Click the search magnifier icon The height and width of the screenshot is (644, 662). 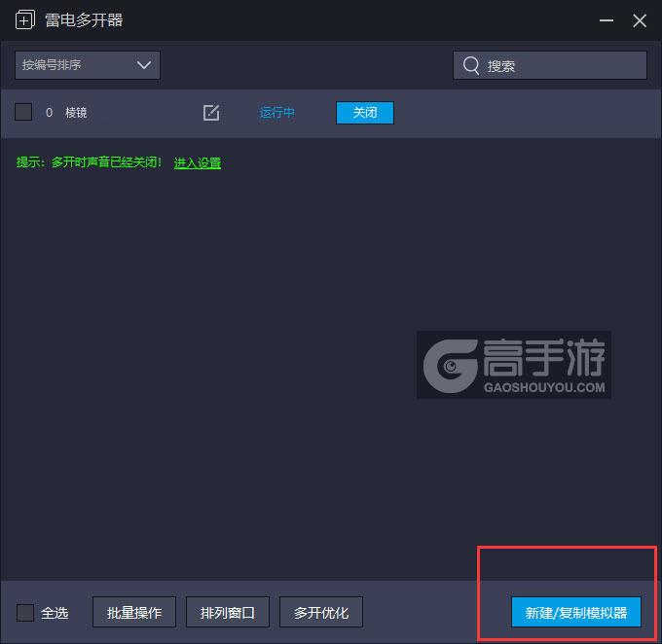point(471,65)
